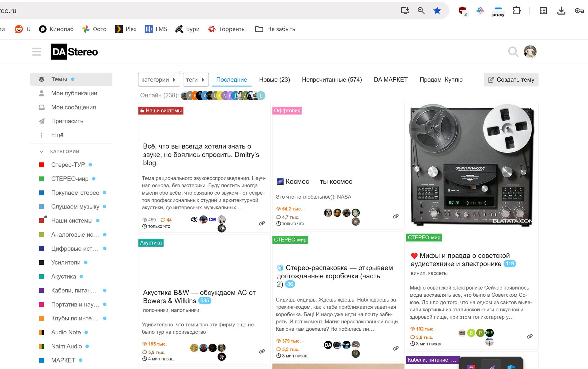
Task: Open the user profile avatar
Action: pos(530,51)
